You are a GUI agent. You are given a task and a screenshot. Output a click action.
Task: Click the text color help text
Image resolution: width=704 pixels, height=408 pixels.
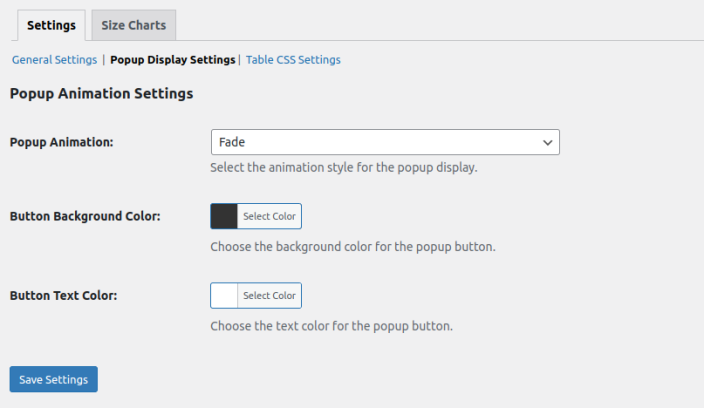click(331, 326)
